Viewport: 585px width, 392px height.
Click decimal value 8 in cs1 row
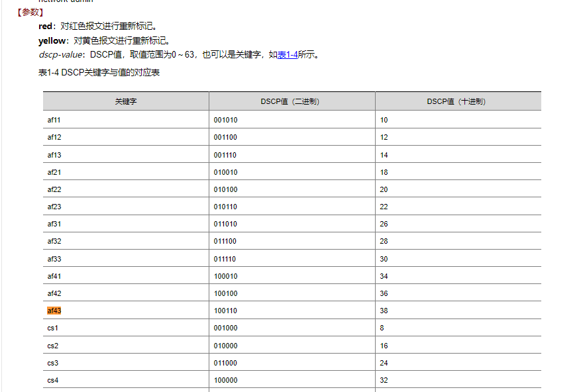pos(382,328)
